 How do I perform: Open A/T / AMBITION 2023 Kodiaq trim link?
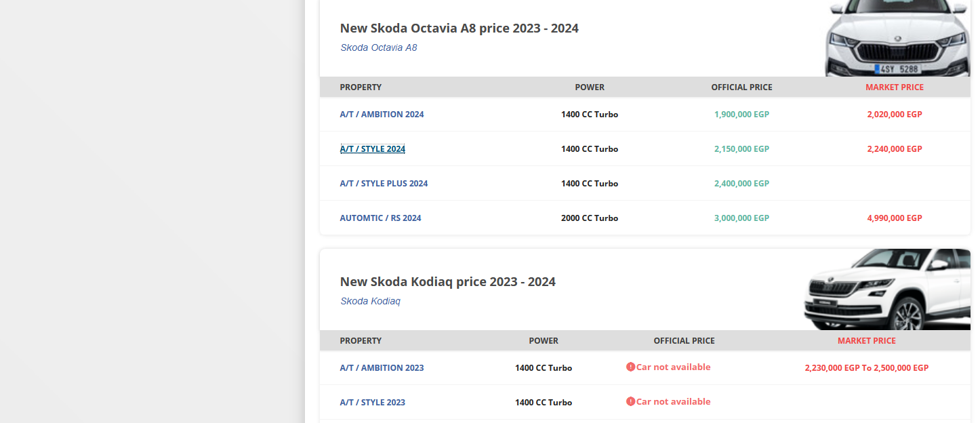pyautogui.click(x=382, y=368)
